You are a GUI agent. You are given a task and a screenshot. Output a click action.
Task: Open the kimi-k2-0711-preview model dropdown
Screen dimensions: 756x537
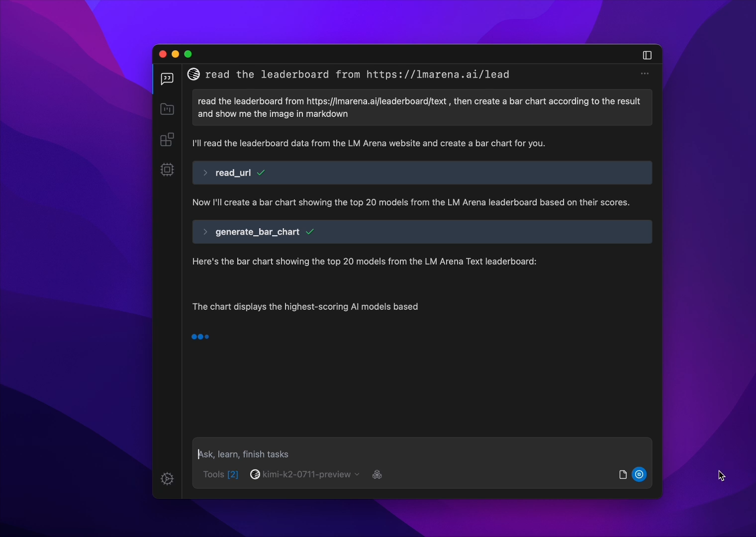pyautogui.click(x=305, y=474)
